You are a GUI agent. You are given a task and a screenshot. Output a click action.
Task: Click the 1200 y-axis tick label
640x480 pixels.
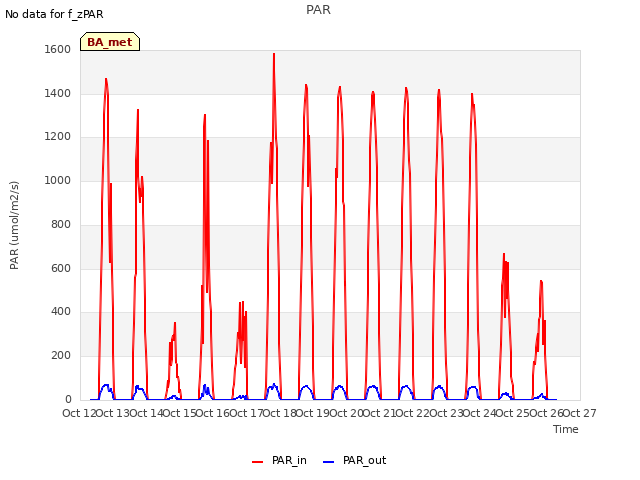[58, 137]
